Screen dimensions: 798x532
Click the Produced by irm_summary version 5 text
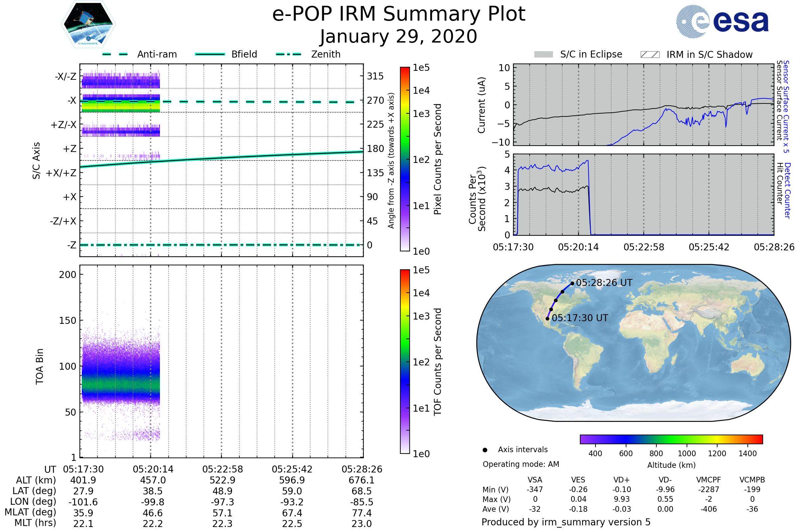click(566, 522)
